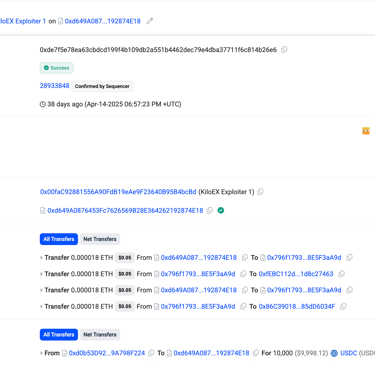Copy 0xd649A087 recipient address in USDC row
Image resolution: width=375 pixels, height=366 pixels.
[x=256, y=353]
